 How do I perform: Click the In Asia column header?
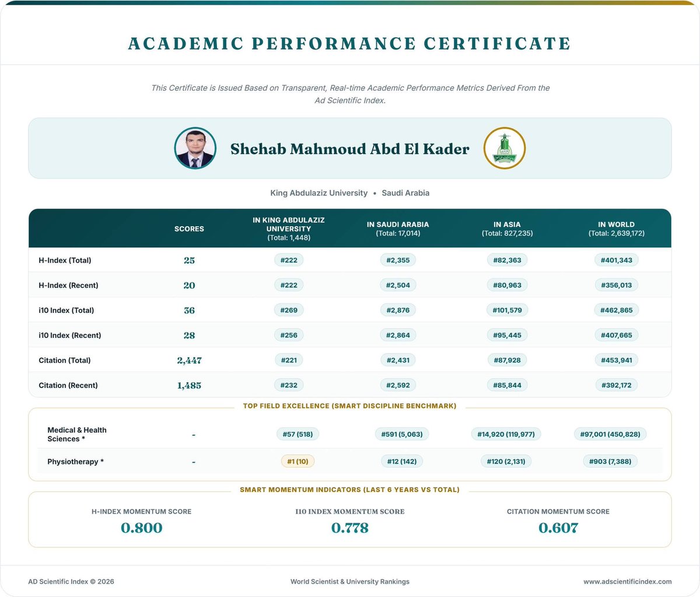[x=507, y=229]
